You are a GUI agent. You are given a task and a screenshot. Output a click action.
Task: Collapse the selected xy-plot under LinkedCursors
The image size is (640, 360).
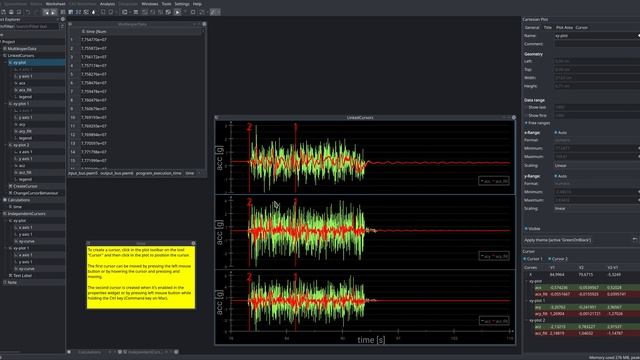6,62
